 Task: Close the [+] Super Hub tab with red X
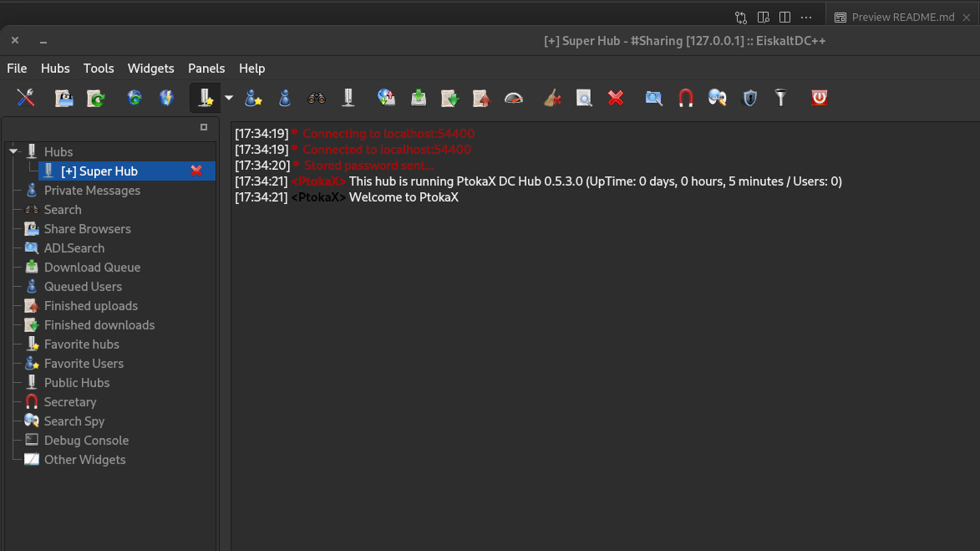click(x=196, y=171)
